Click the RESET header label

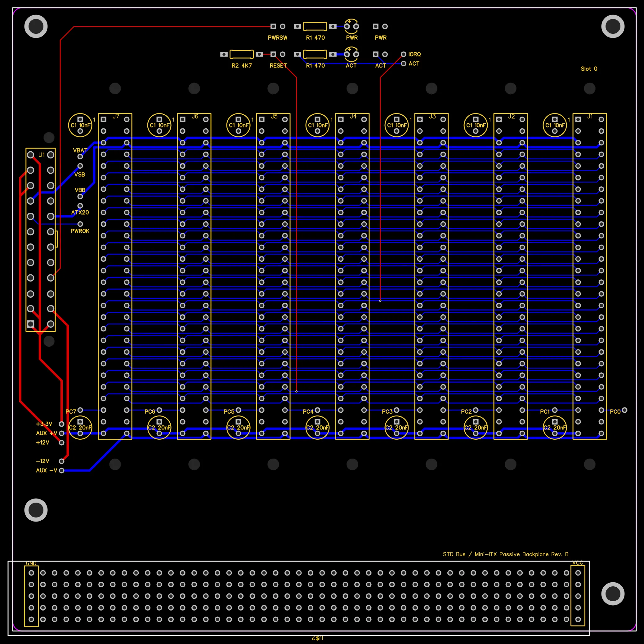pyautogui.click(x=278, y=66)
